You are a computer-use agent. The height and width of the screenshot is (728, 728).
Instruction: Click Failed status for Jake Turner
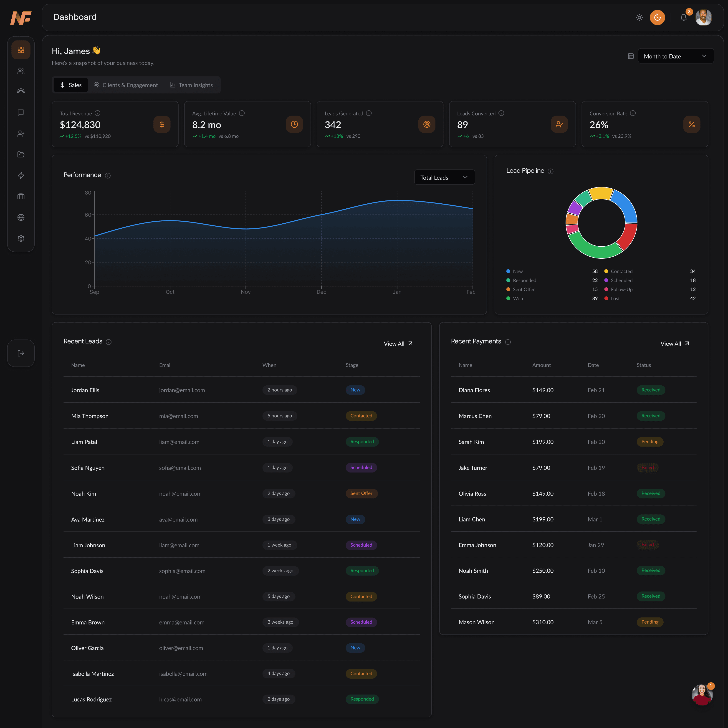point(647,468)
